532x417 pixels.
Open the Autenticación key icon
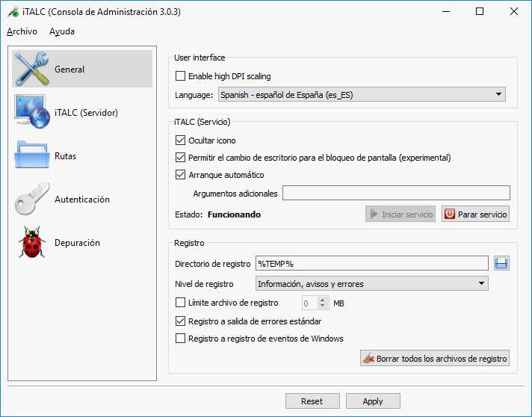tap(32, 200)
